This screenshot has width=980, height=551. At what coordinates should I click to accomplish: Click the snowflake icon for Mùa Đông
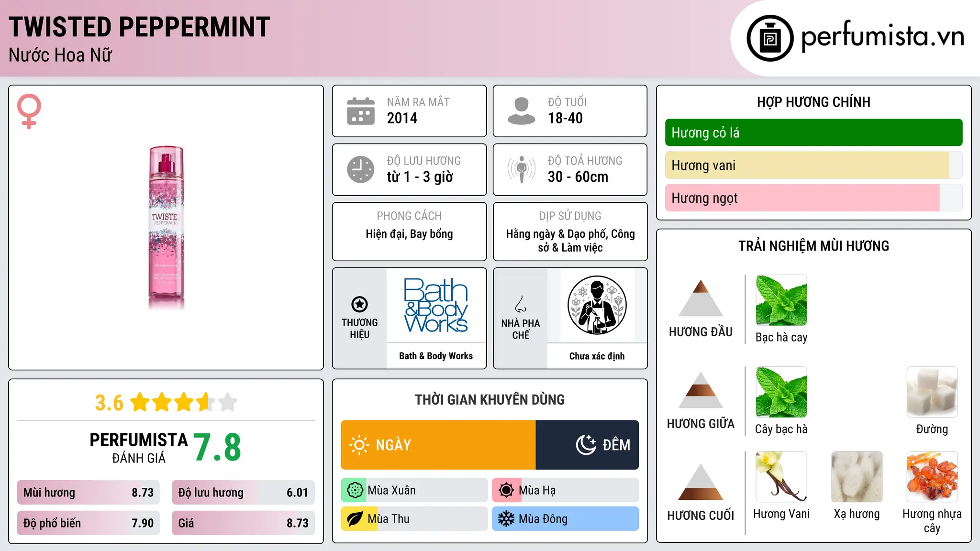coord(506,519)
